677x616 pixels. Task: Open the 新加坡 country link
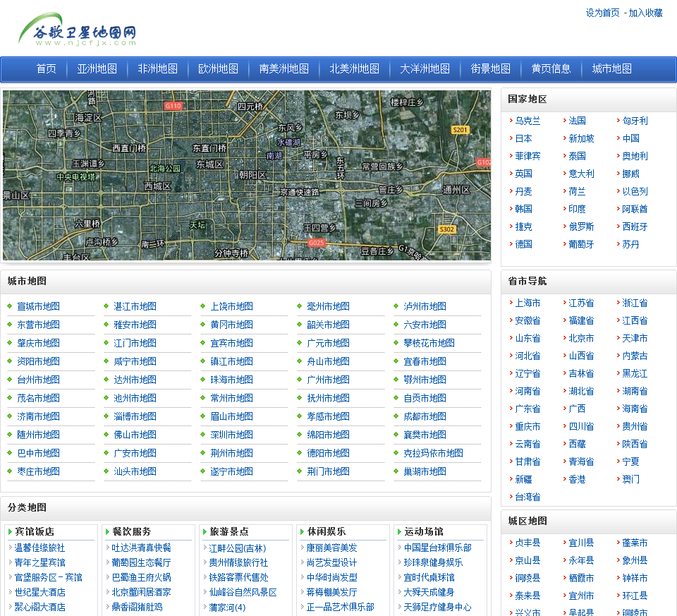(x=581, y=138)
